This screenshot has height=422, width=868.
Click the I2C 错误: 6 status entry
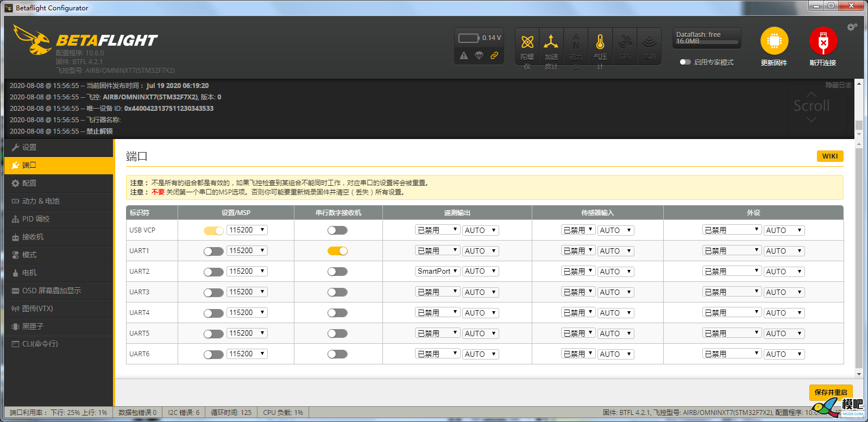click(x=184, y=412)
